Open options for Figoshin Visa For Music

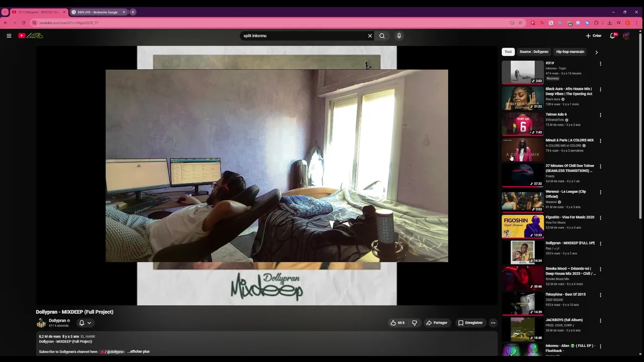tap(600, 218)
